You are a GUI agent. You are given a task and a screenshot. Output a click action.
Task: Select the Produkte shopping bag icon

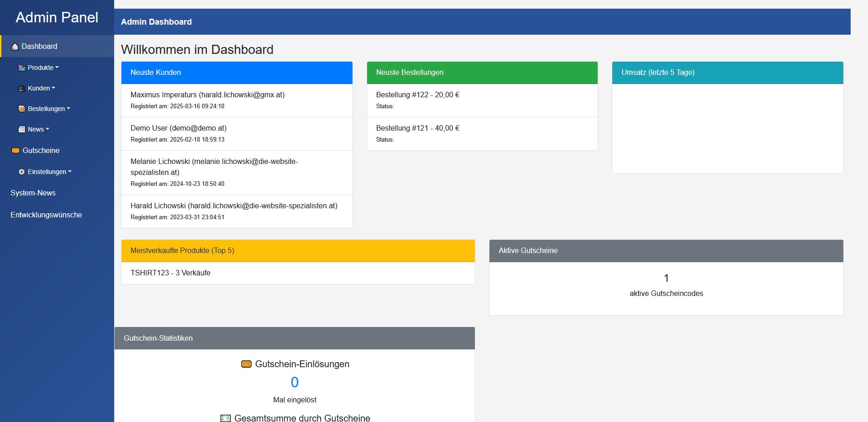pos(21,68)
